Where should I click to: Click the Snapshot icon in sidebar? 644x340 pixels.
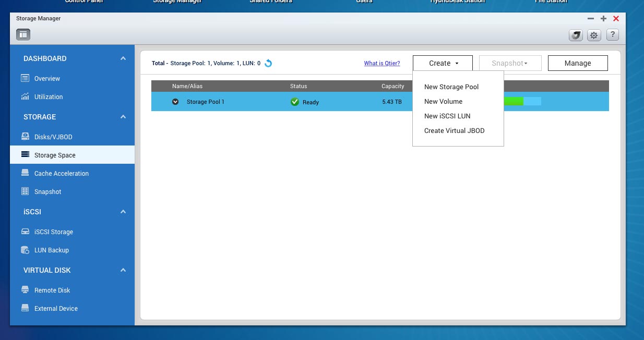[x=25, y=191]
